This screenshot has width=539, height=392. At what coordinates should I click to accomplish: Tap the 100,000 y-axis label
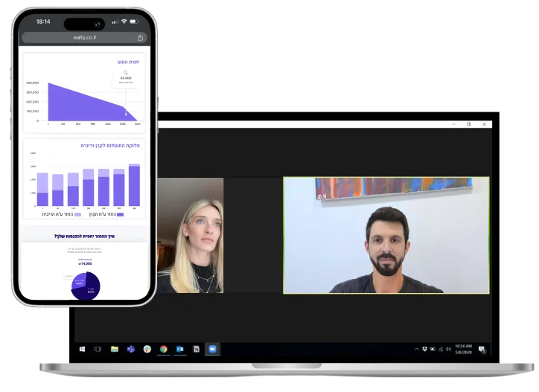tap(32, 112)
